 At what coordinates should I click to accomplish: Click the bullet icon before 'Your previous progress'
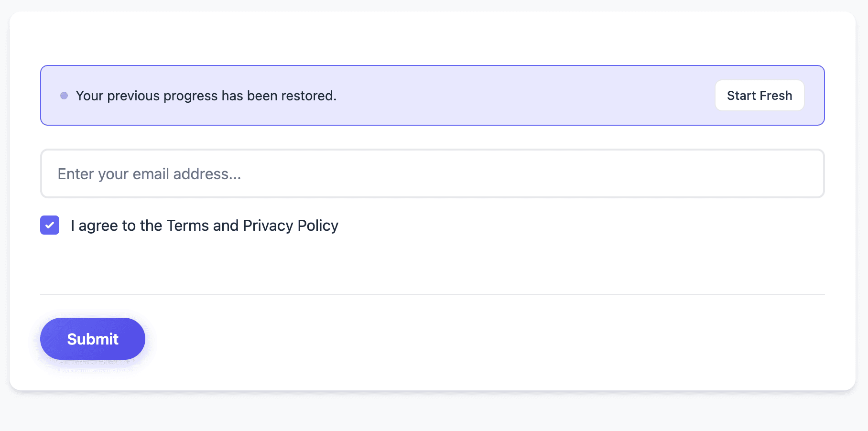(x=64, y=96)
